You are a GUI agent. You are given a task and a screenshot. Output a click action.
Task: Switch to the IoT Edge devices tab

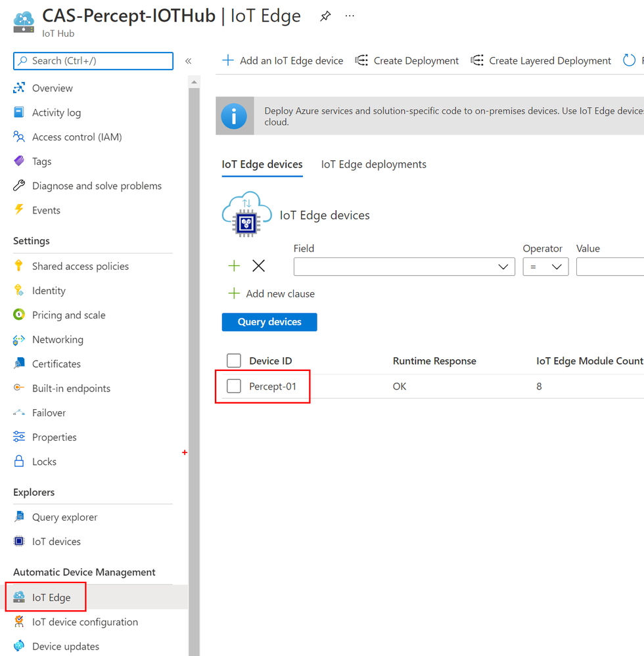point(262,164)
